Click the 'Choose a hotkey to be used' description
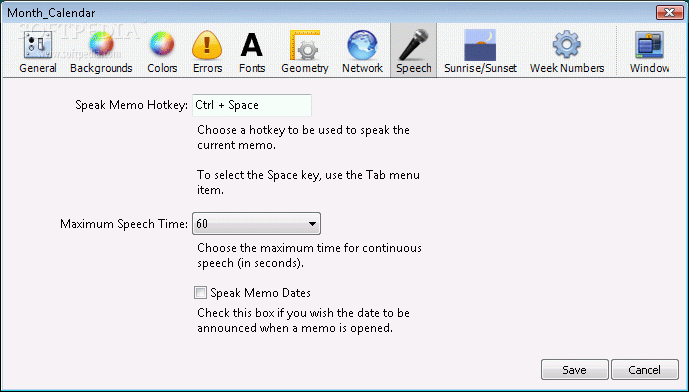Screen dimensions: 689x392 point(303,138)
